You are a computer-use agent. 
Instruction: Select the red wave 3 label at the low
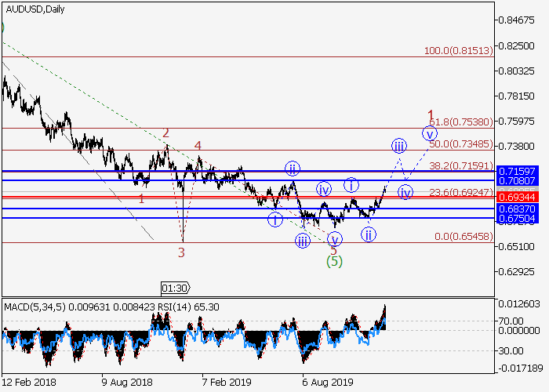tap(181, 252)
